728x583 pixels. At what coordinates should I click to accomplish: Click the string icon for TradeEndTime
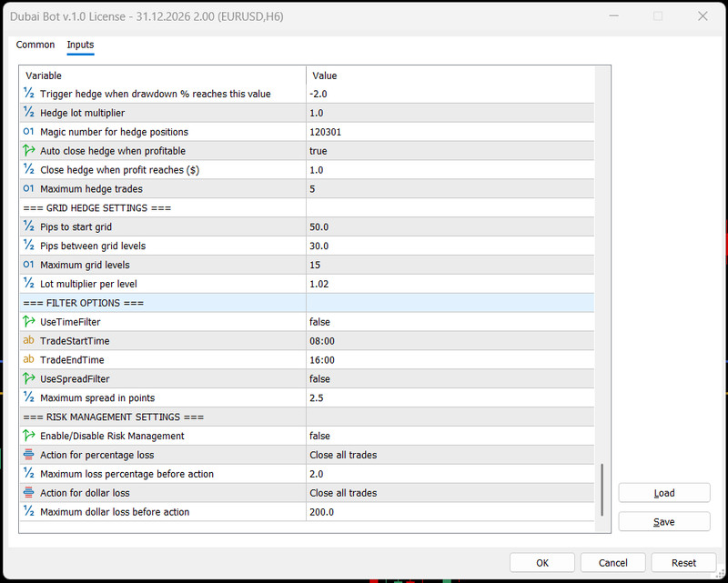click(x=29, y=359)
